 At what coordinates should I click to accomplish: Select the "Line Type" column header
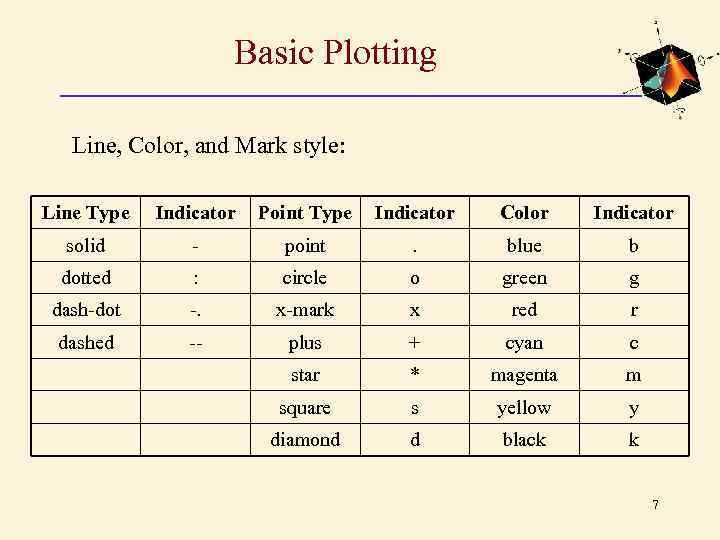coord(86,213)
